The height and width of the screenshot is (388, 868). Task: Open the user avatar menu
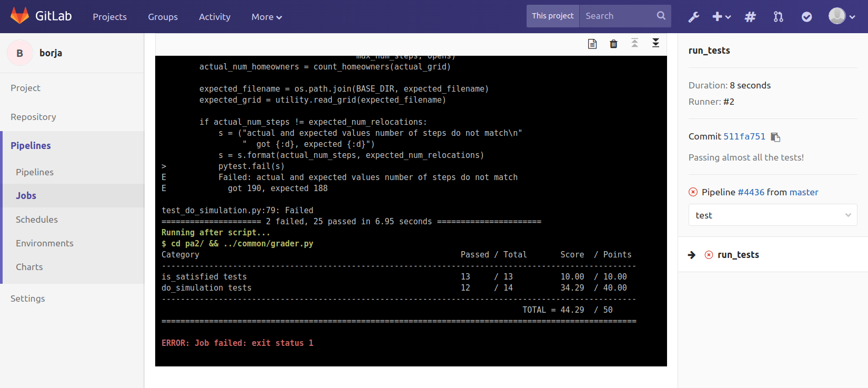click(x=842, y=16)
